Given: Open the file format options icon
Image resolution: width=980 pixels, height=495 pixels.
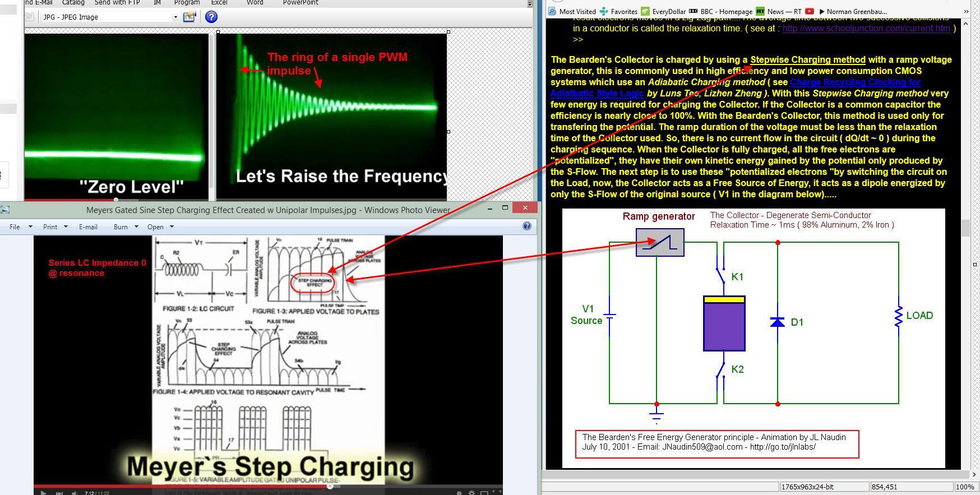Looking at the screenshot, I should click(189, 17).
